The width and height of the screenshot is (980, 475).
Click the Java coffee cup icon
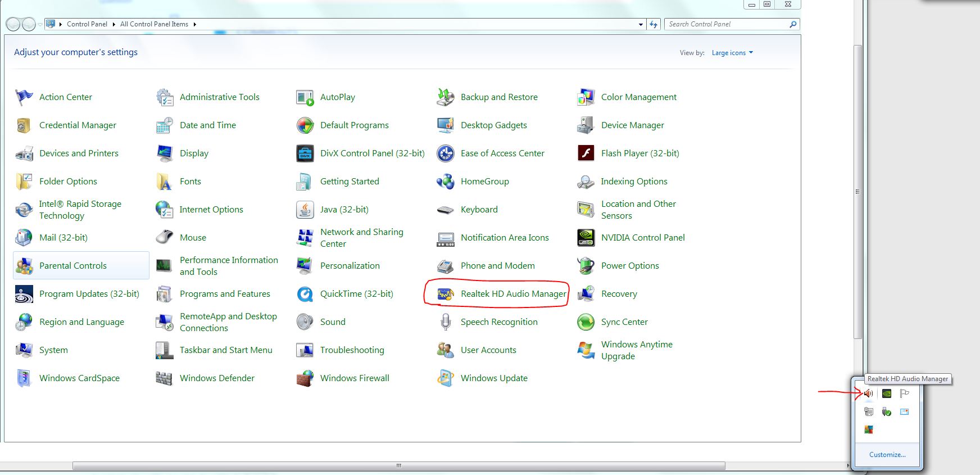click(x=305, y=210)
